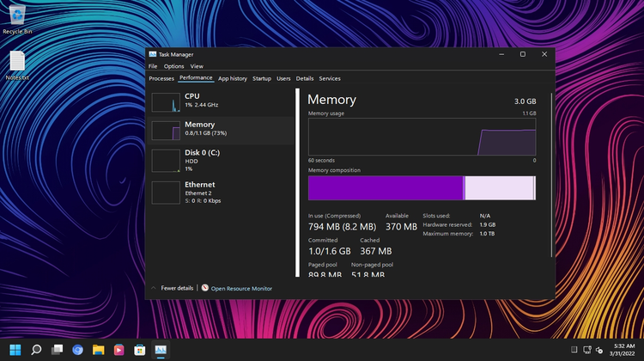Click the 370 MB available value

[x=401, y=227]
